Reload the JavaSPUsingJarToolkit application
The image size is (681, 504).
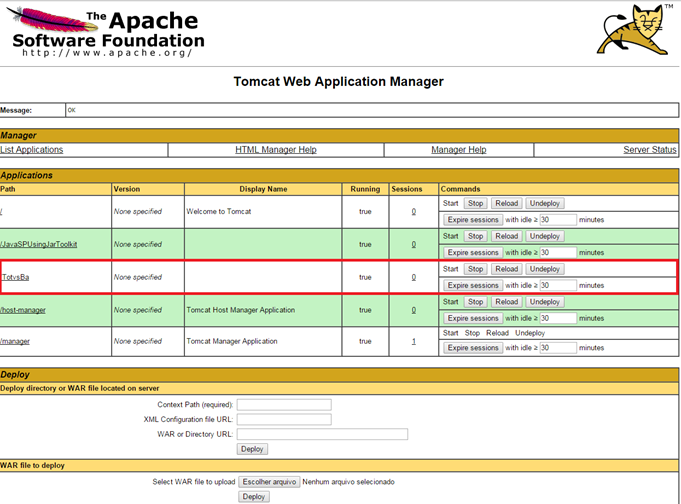pyautogui.click(x=507, y=236)
